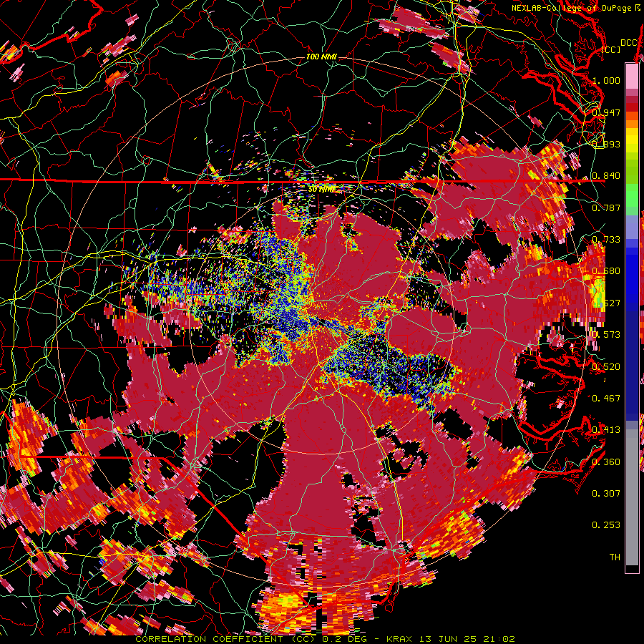Click the light pink top segment of color bar
The height and width of the screenshot is (644, 644).
[632, 77]
